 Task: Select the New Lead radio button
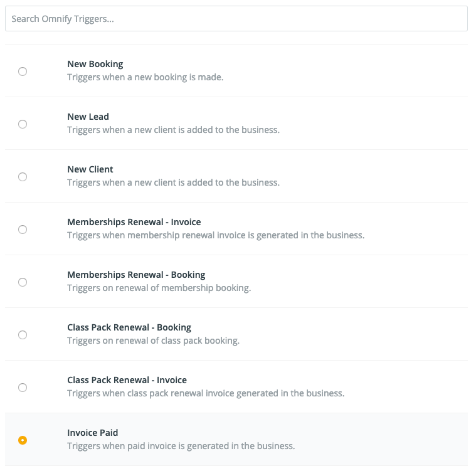[x=23, y=124]
